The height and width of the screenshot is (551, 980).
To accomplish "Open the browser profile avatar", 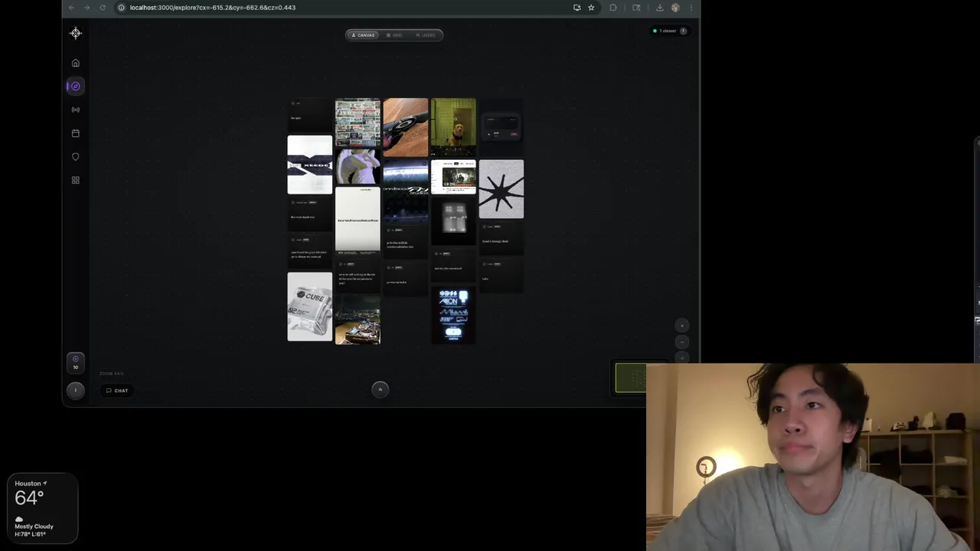I will coord(675,8).
